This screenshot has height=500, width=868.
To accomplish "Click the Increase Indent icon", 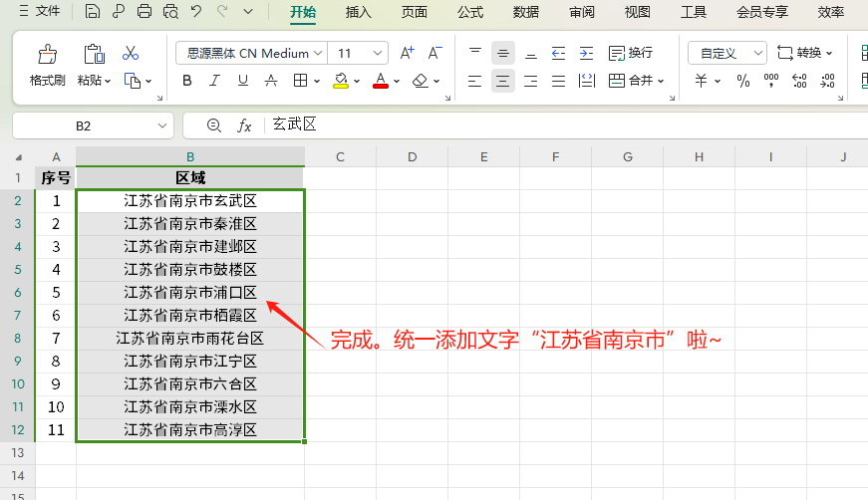I will pos(586,53).
